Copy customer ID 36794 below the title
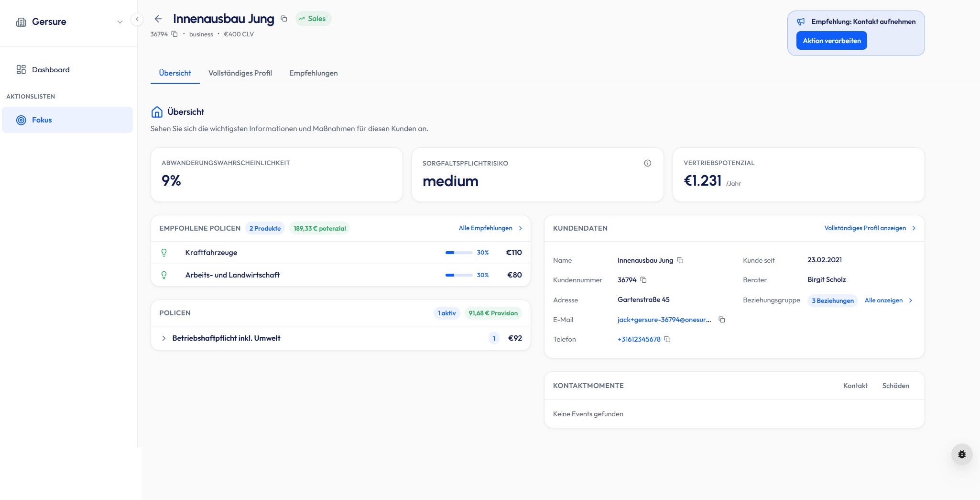The image size is (980, 500). tap(174, 34)
